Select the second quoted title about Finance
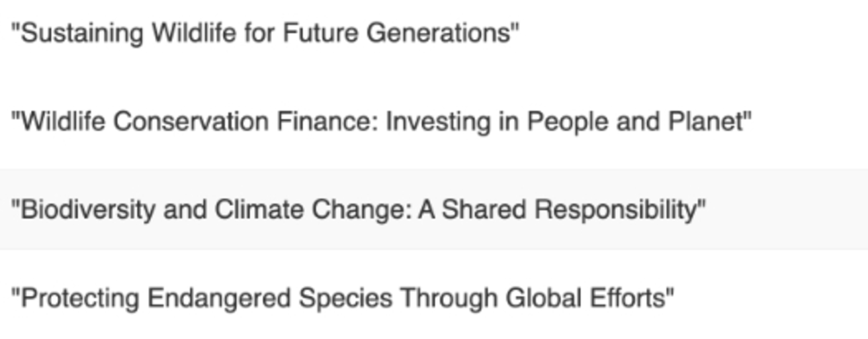868x339 pixels. point(434,122)
